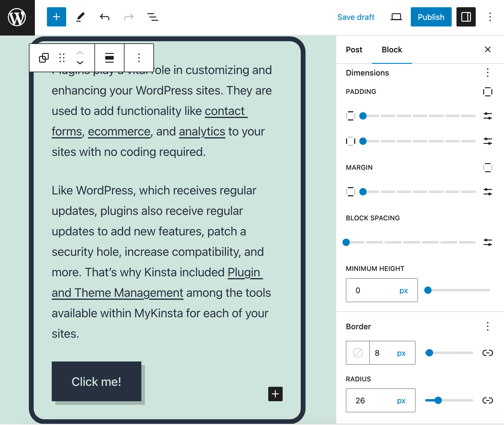504x425 pixels.
Task: Switch to the Post tab
Action: click(x=354, y=50)
